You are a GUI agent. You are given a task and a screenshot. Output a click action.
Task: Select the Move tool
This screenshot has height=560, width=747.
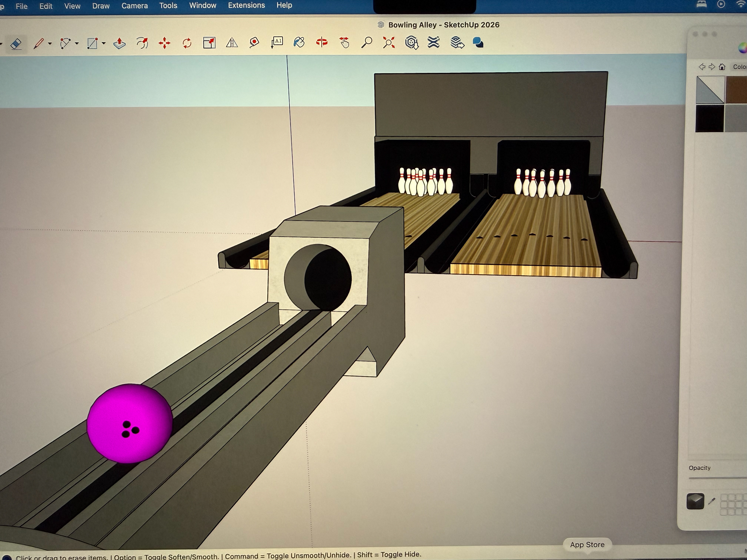coord(164,43)
